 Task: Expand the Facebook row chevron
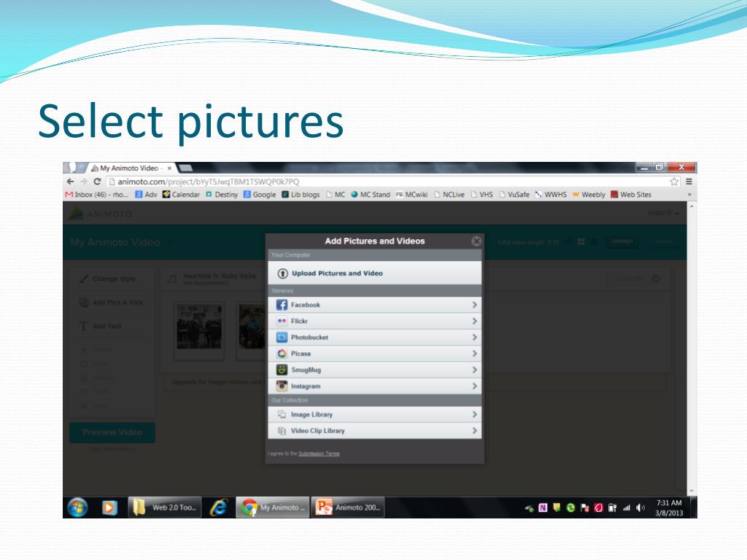point(474,305)
